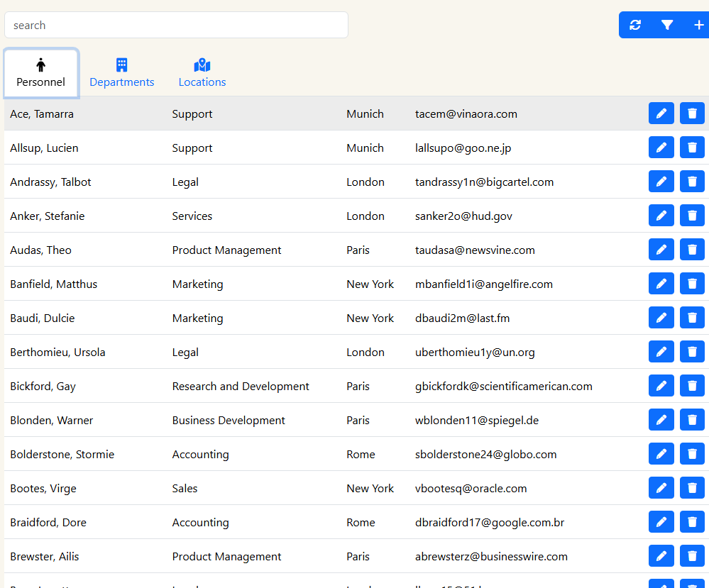This screenshot has height=588, width=709.
Task: Delete Ursola Berthomieu's row with trash icon
Action: pyautogui.click(x=692, y=352)
